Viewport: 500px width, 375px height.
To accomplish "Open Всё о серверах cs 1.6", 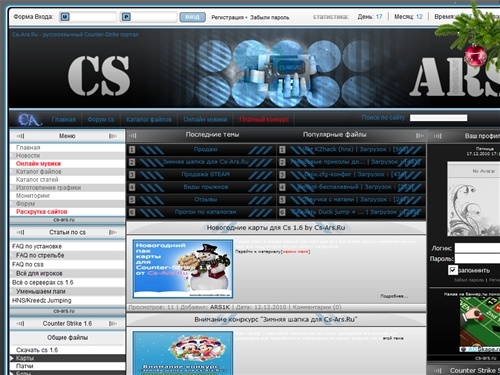I will pyautogui.click(x=43, y=282).
